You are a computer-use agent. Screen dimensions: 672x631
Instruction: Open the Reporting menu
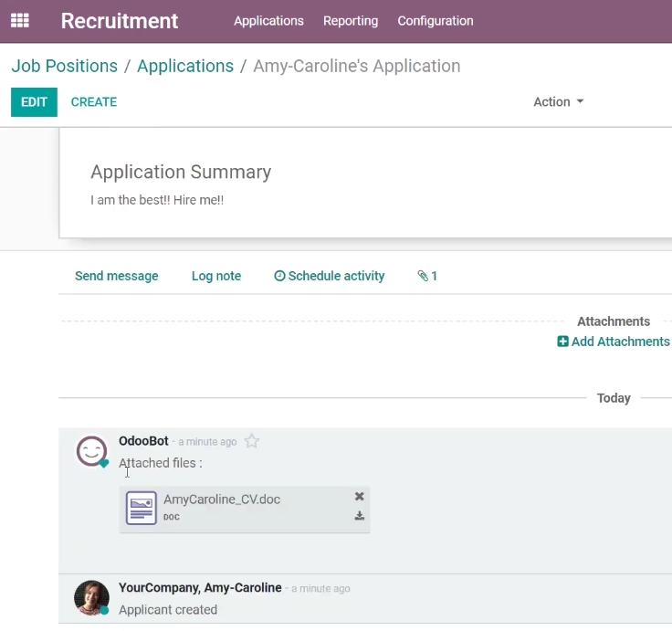(351, 21)
